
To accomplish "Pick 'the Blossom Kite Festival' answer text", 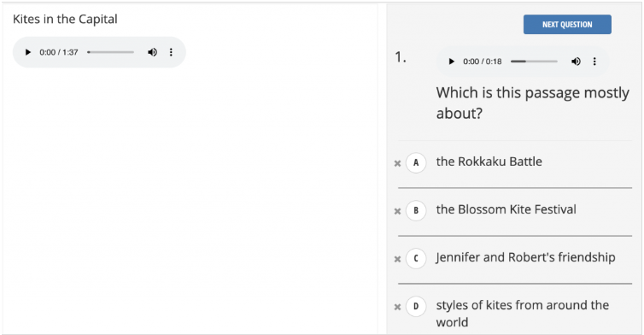I will [506, 209].
